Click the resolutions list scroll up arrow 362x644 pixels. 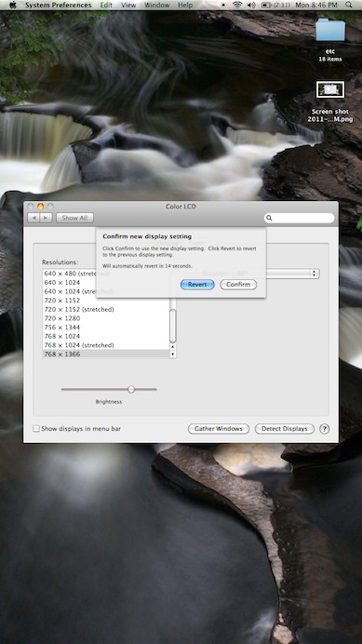(173, 347)
